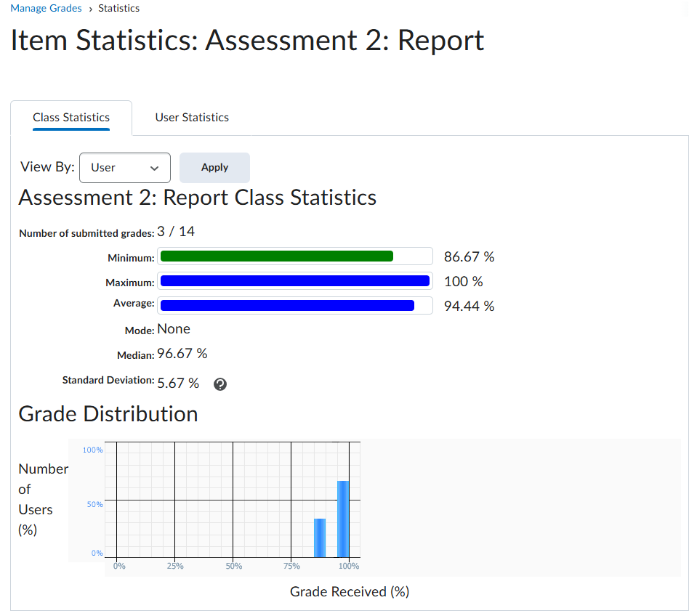Click the green Minimum progress bar
Image resolution: width=697 pixels, height=616 pixels.
(276, 256)
